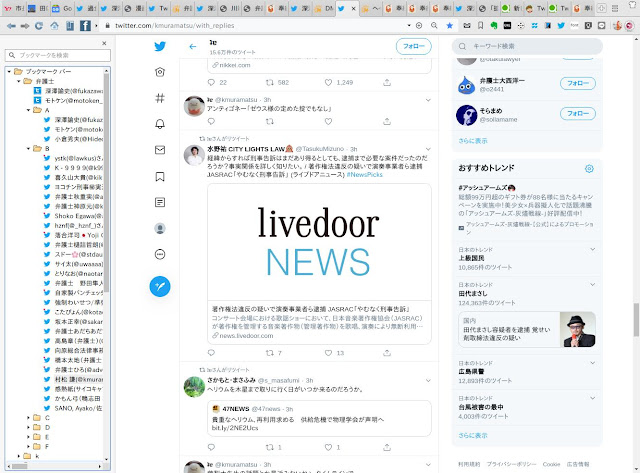
Task: Show more suggested users さらに表示 link
Action: tap(473, 141)
